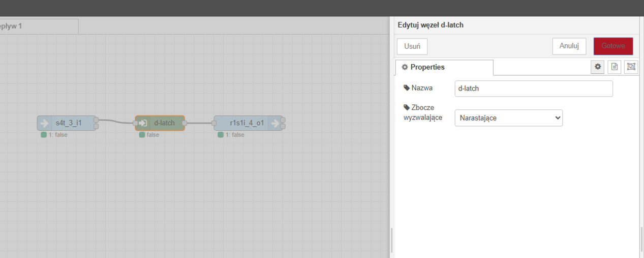
Task: Click the Usuń button
Action: coord(412,46)
